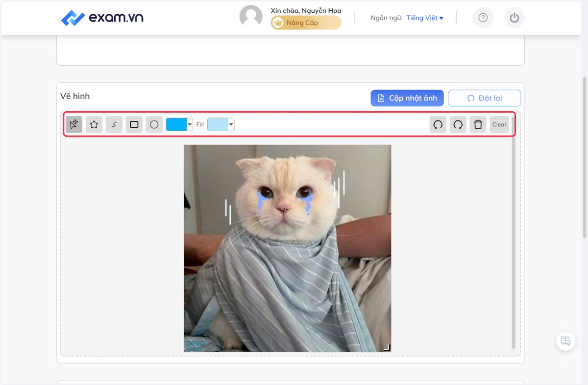Click the Xin chào, Nguyễn Hoa greeting

(306, 10)
